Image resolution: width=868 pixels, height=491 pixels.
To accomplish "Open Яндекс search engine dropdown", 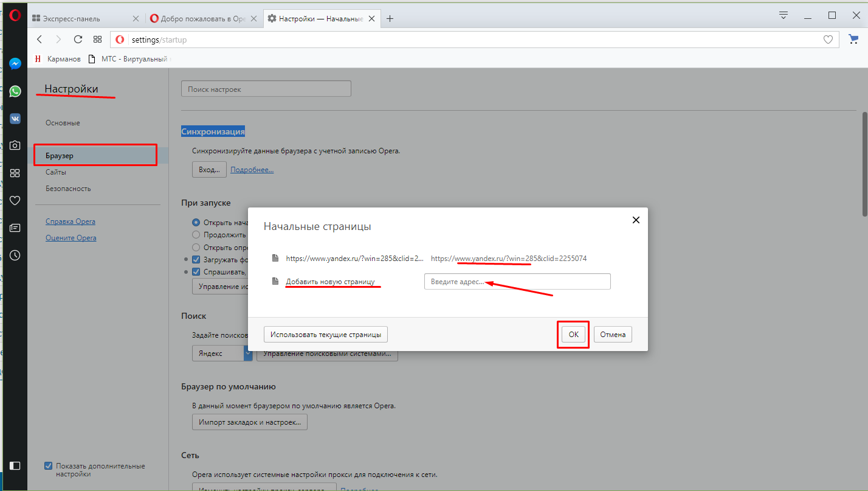I will pyautogui.click(x=222, y=353).
